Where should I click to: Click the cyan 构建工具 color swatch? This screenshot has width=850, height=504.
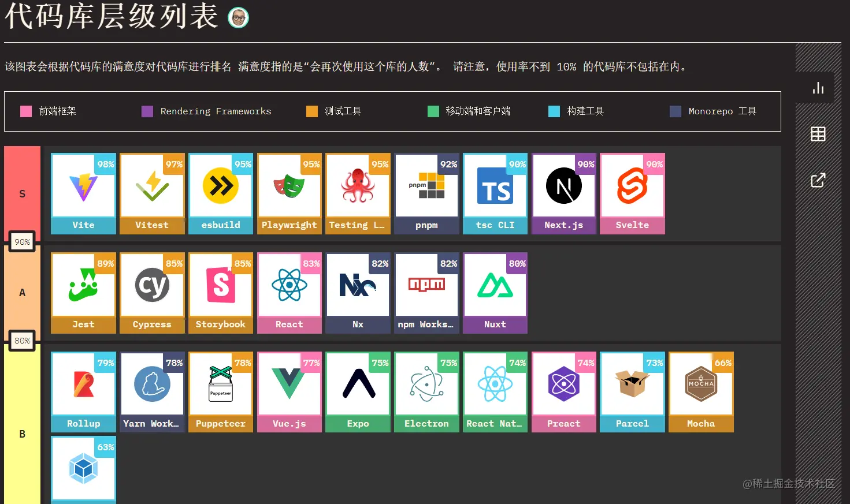coord(554,111)
